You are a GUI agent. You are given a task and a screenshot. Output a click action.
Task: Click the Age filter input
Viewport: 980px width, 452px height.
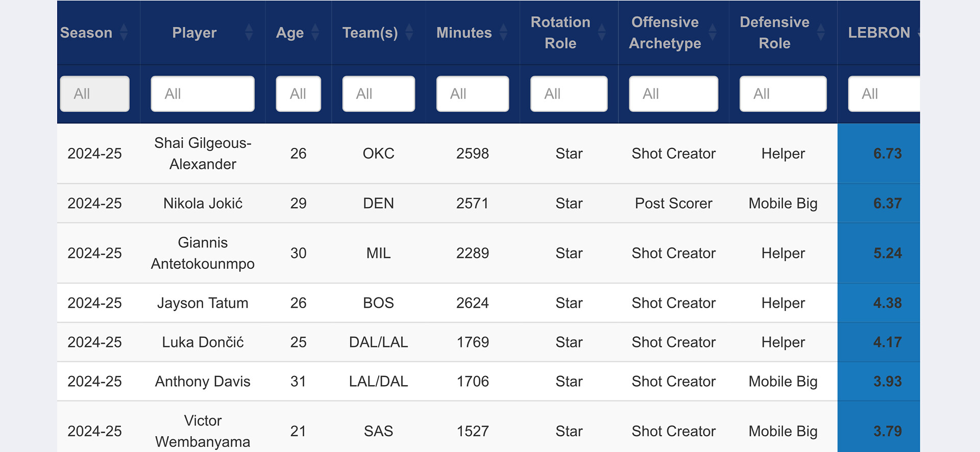298,94
